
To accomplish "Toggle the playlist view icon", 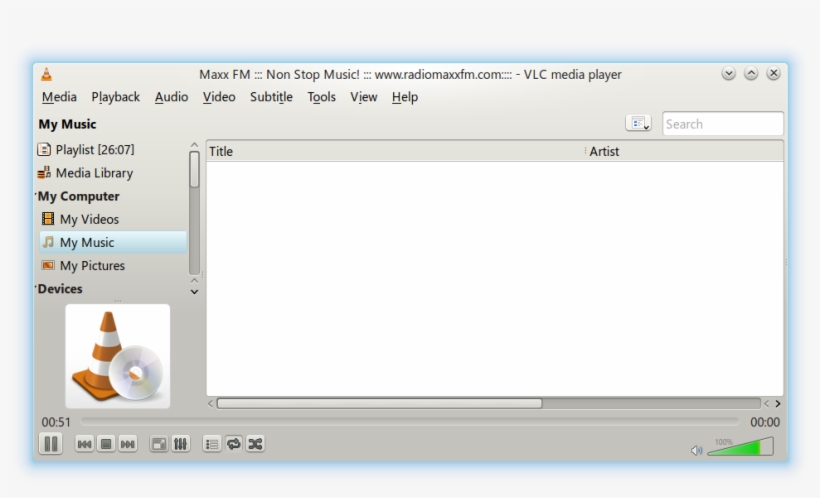I will [212, 444].
